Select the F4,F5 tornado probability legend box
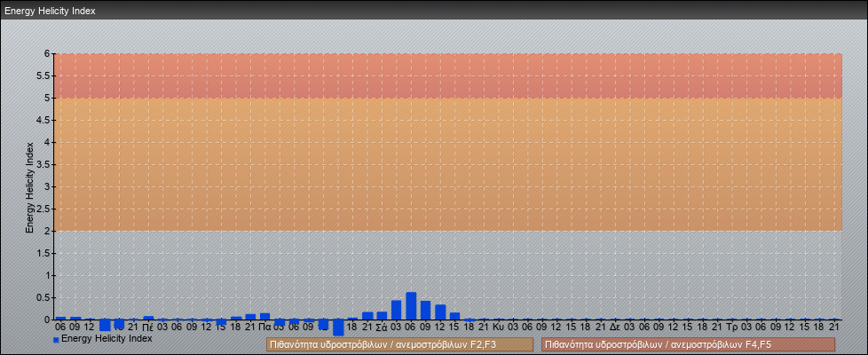Image resolution: width=868 pixels, height=355 pixels. [x=688, y=344]
